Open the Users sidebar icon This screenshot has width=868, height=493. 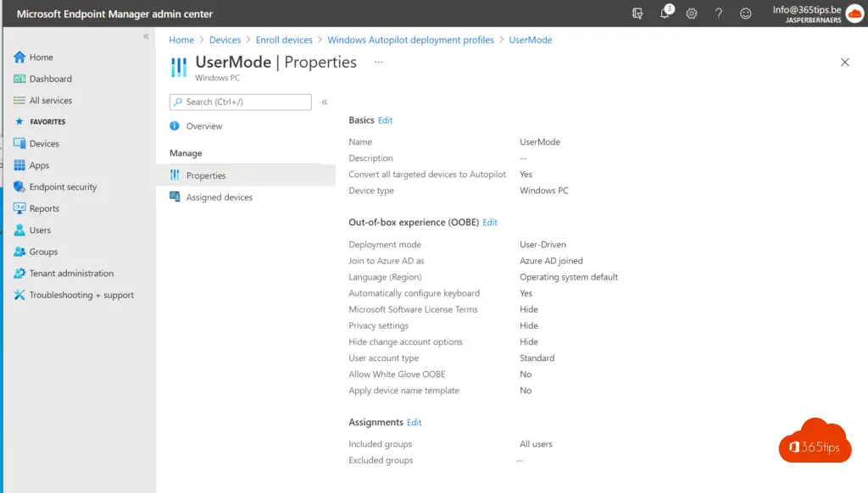click(19, 230)
